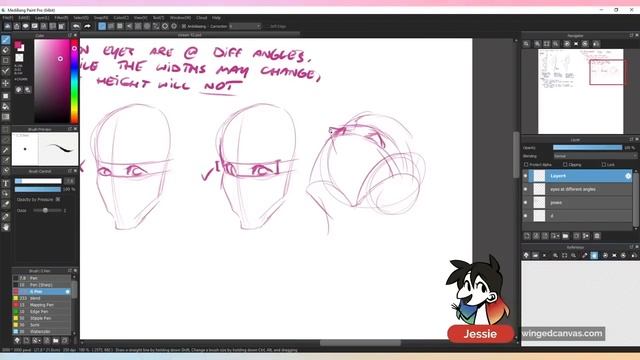Choose the Stipple Pen brush
The width and height of the screenshot is (640, 360).
click(x=42, y=318)
